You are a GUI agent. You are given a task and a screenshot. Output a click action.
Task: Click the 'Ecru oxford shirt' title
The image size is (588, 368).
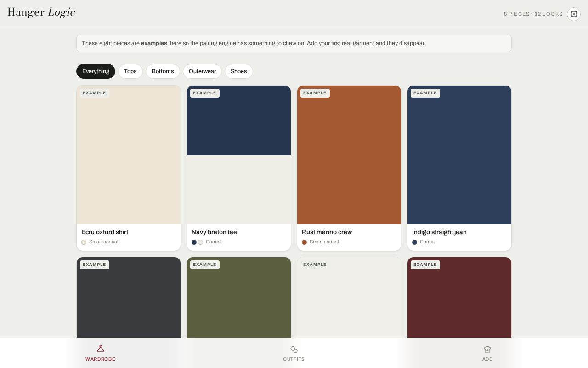[x=105, y=232]
